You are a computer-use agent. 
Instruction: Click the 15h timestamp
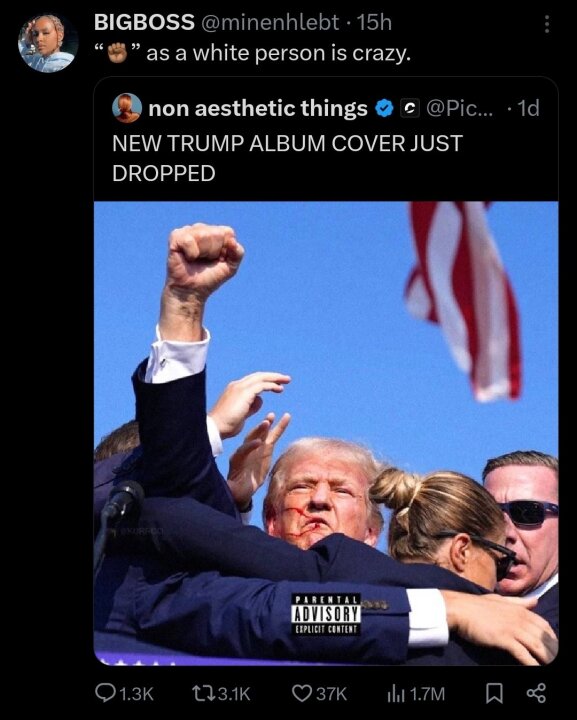[x=374, y=22]
